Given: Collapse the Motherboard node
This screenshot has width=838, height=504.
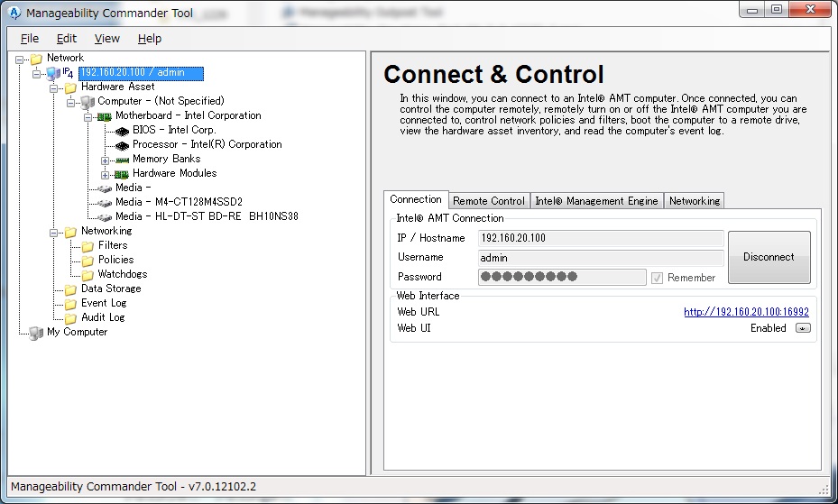Looking at the screenshot, I should (x=87, y=117).
